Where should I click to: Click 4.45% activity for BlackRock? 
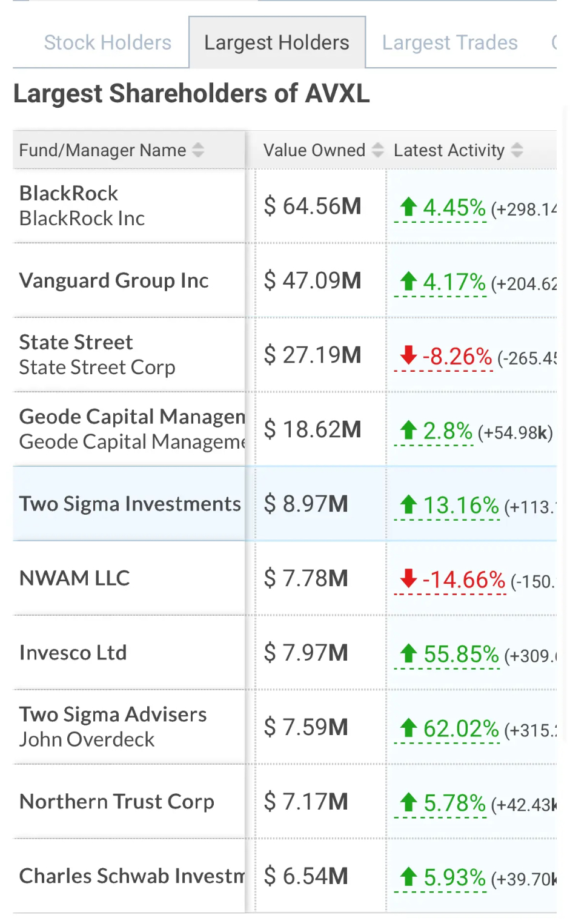(454, 208)
